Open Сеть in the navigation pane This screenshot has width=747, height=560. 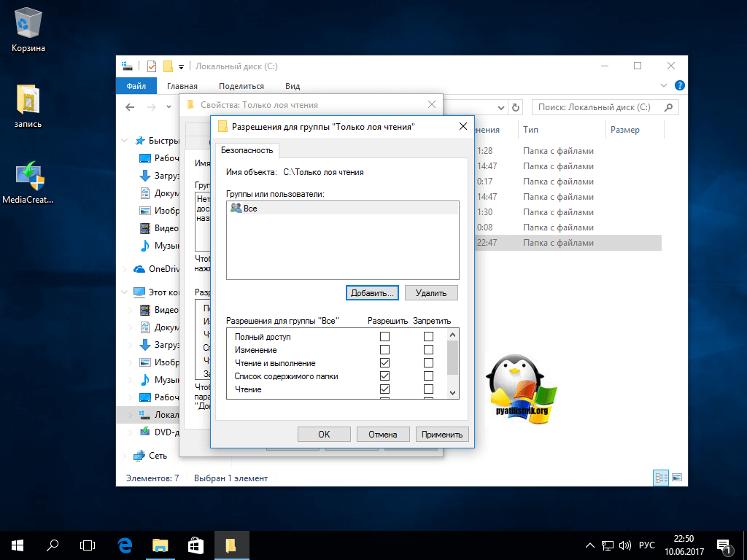[150, 456]
